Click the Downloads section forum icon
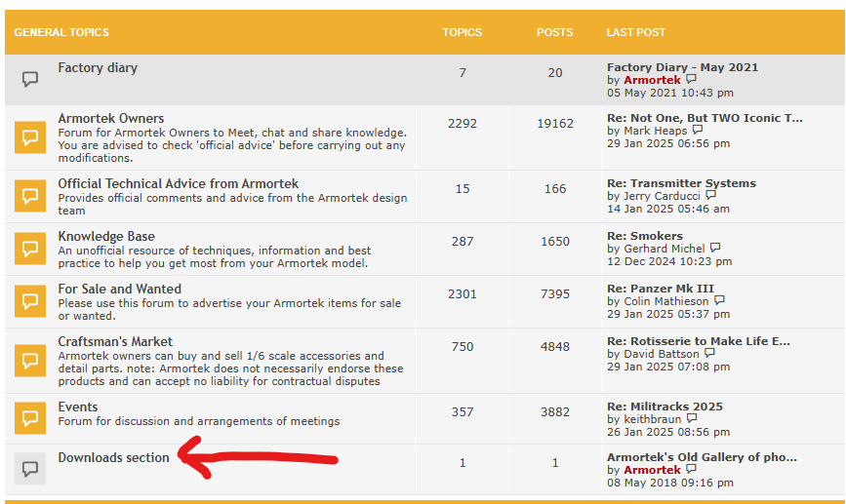The width and height of the screenshot is (846, 504). click(x=30, y=469)
